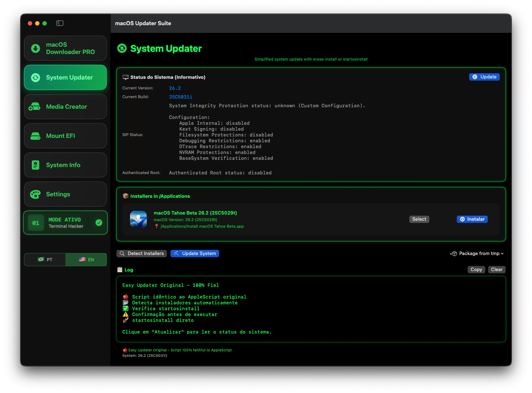
Task: Click the package icon beside Installers heading
Action: coord(126,196)
